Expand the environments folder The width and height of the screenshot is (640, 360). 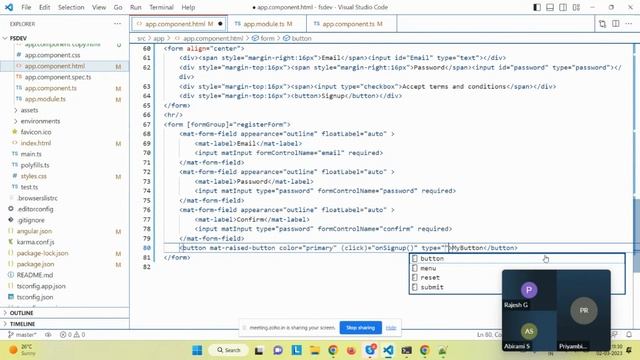tap(40, 121)
